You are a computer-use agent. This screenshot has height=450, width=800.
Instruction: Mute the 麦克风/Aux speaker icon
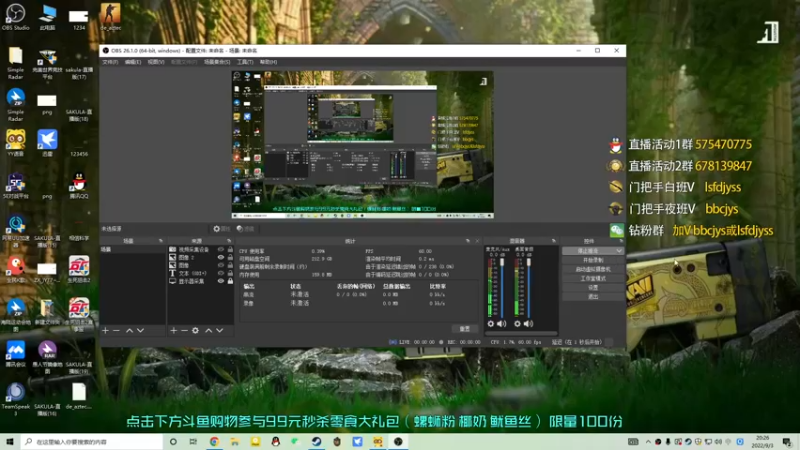pyautogui.click(x=502, y=323)
